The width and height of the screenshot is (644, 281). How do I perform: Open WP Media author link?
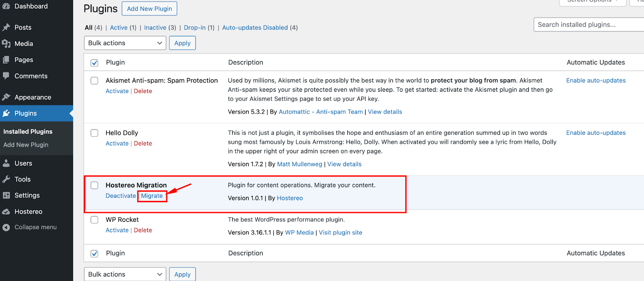[299, 233]
